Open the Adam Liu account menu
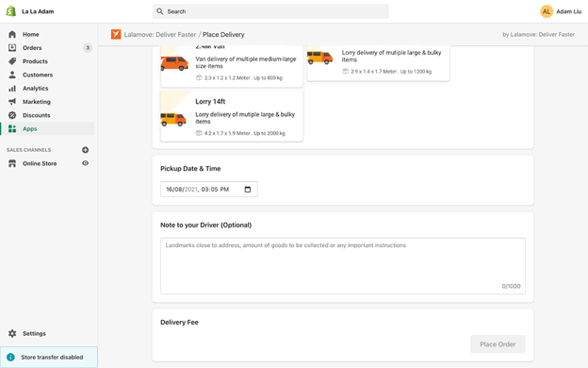The width and height of the screenshot is (588, 368). (x=561, y=11)
